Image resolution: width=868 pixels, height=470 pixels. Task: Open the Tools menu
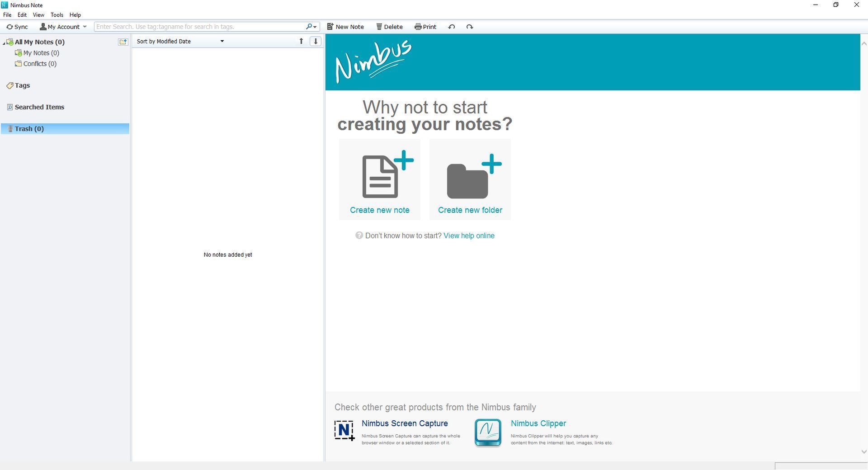click(57, 14)
